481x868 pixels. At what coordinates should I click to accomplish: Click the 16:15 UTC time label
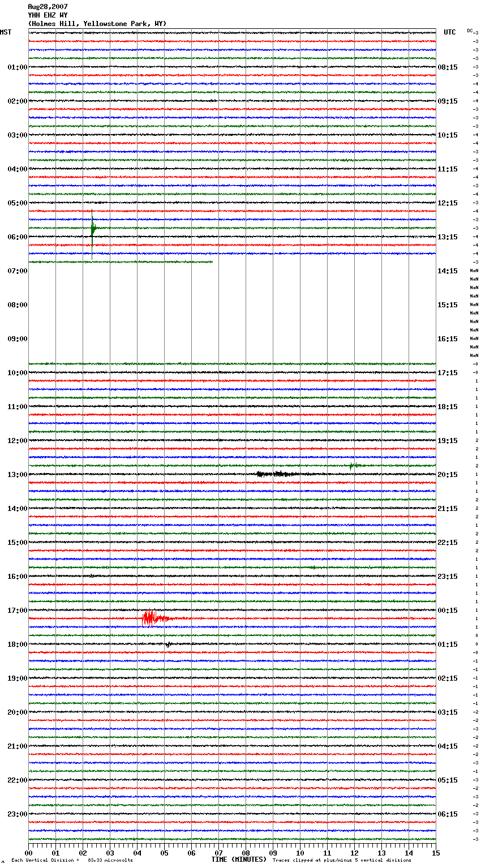coord(448,339)
